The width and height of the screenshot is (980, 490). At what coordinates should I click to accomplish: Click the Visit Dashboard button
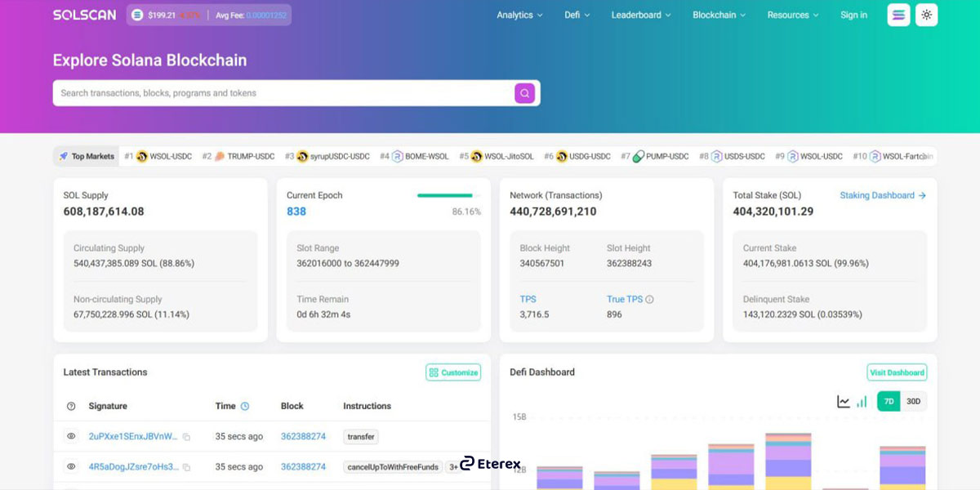[897, 372]
